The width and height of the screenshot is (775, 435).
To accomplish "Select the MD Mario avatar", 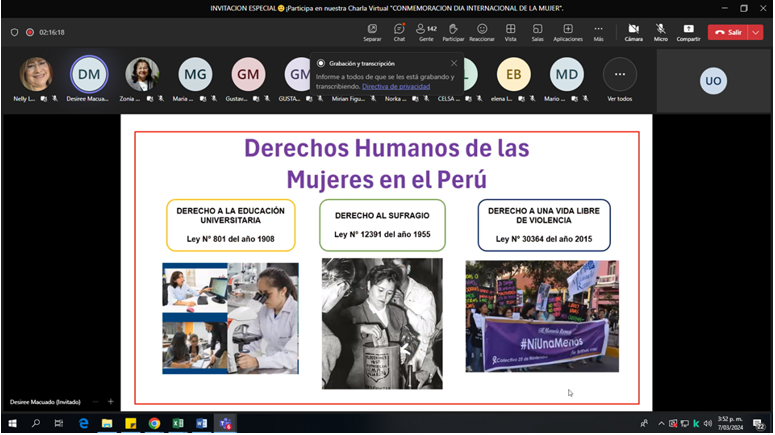I will pos(566,74).
